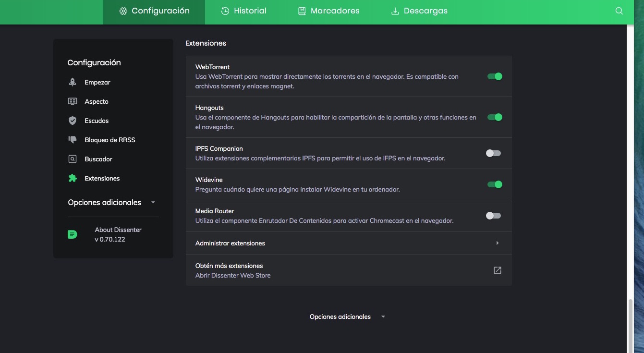644x353 pixels.
Task: Click the vertical page scrollbar thumb
Action: [x=631, y=326]
